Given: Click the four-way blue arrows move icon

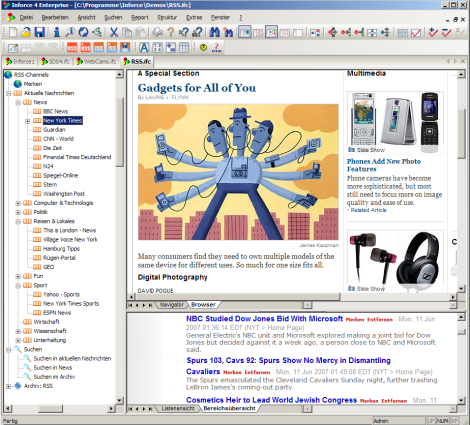Looking at the screenshot, I should [385, 32].
